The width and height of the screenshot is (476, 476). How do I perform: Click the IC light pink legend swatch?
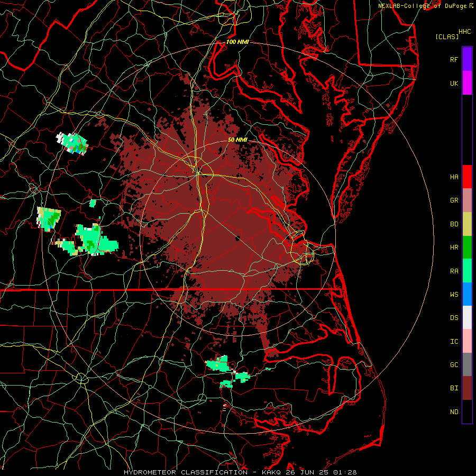click(x=467, y=341)
